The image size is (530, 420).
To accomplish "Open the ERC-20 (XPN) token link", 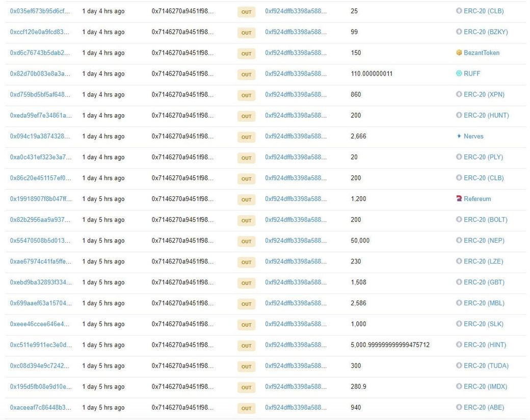I will tap(484, 95).
